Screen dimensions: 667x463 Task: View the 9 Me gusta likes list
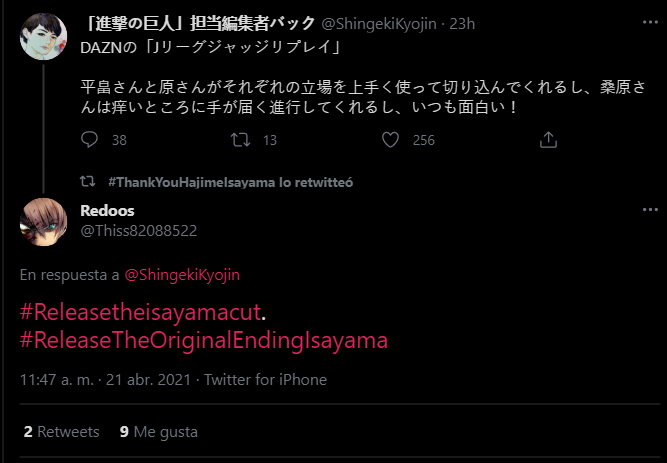[x=158, y=432]
